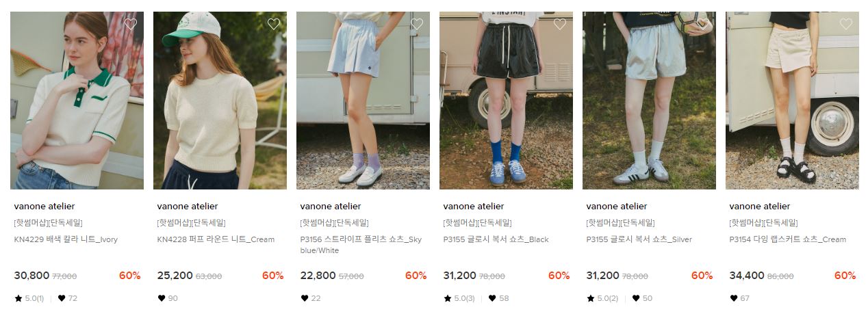Click heart icon on Silver glossy boxer shorts photo
This screenshot has height=329, width=868.
click(x=703, y=24)
